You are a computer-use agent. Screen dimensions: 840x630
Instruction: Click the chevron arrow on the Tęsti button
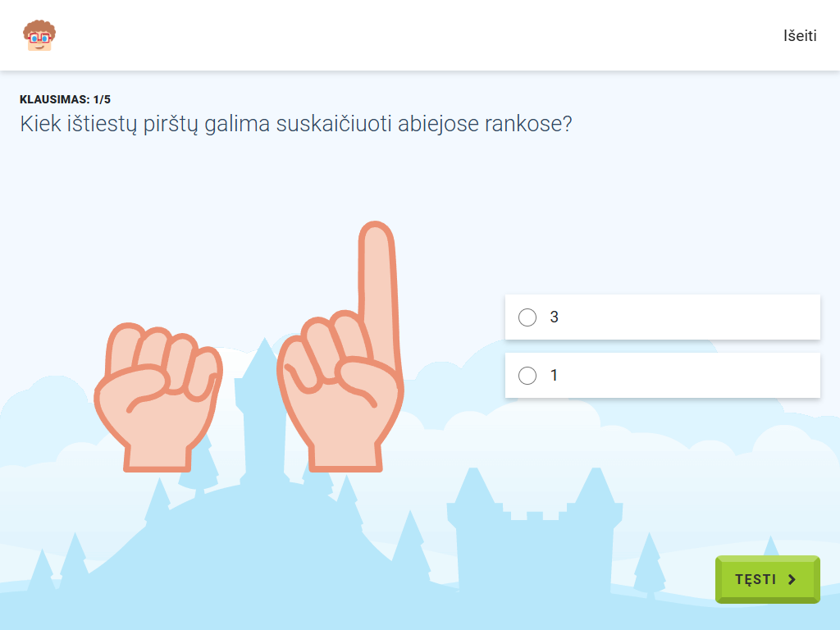pyautogui.click(x=792, y=580)
